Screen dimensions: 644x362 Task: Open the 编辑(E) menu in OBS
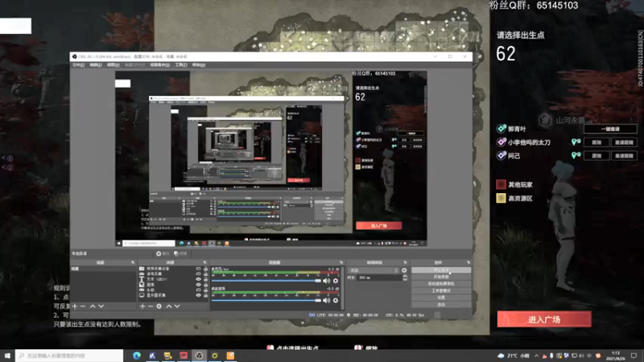[96, 65]
